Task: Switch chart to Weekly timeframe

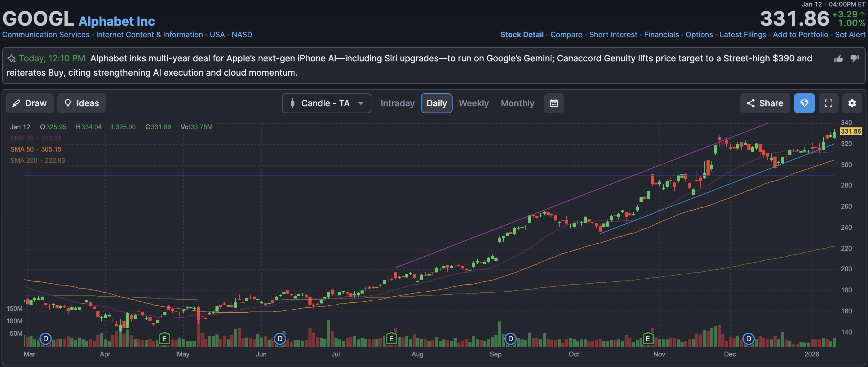Action: pyautogui.click(x=473, y=103)
